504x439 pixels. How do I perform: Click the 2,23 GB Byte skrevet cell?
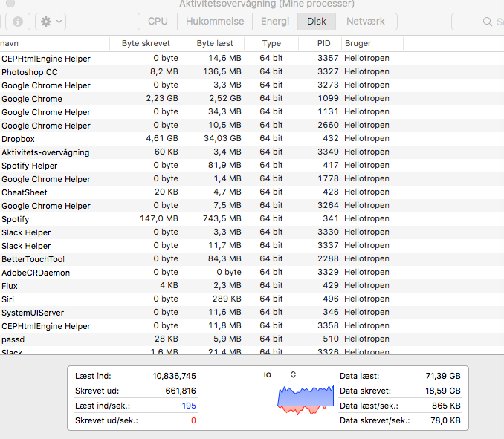[x=162, y=98]
